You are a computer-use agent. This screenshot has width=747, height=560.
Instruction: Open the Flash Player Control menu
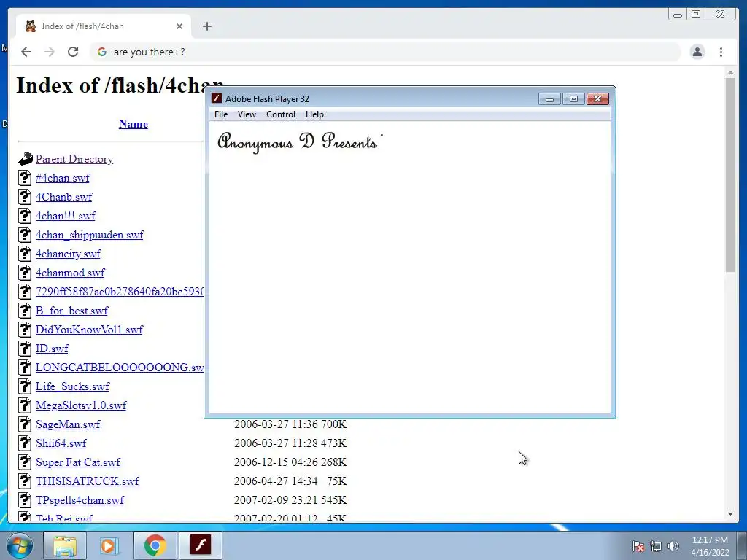(281, 114)
